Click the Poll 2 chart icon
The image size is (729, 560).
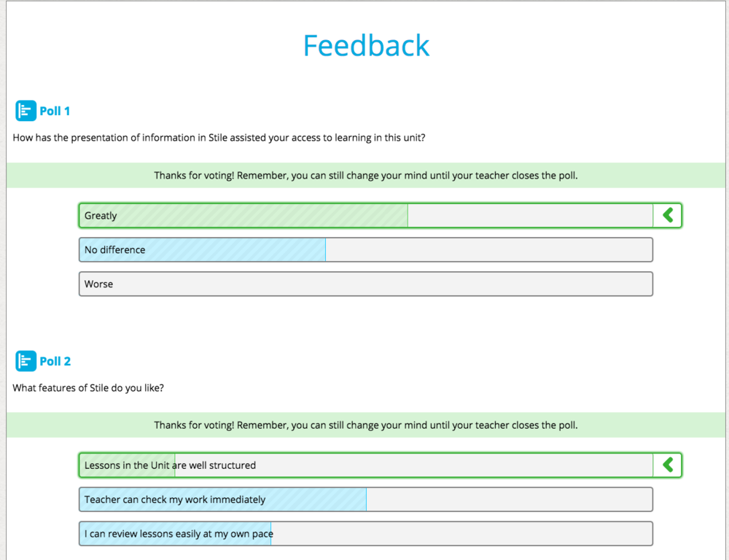pos(26,361)
